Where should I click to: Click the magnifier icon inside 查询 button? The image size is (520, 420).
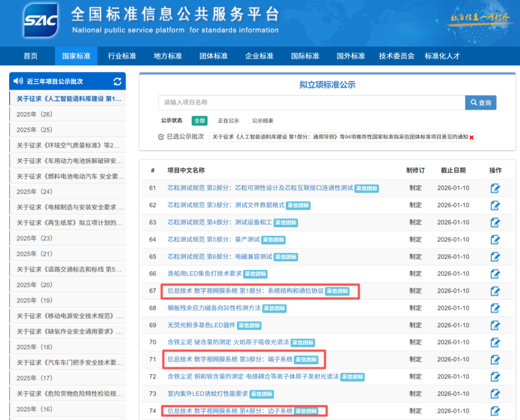pyautogui.click(x=473, y=102)
